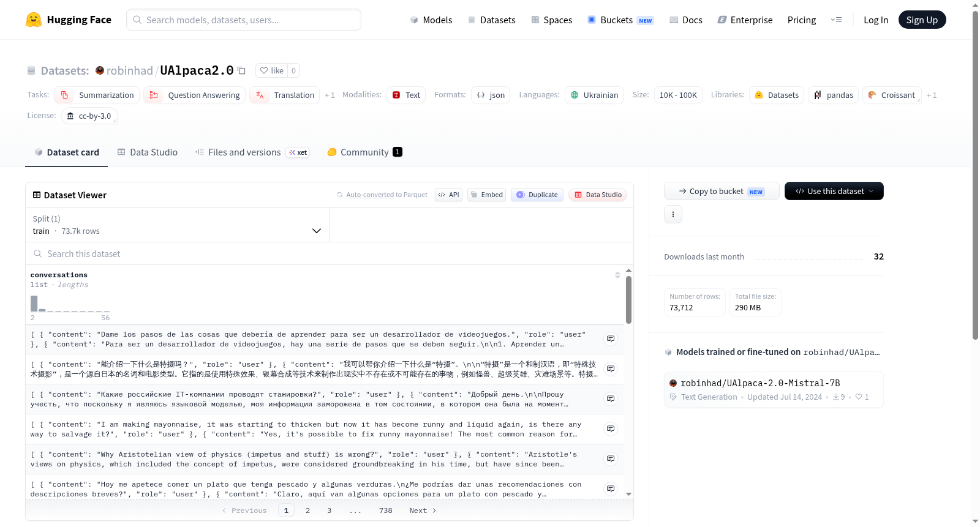Viewport: 980px width, 527px height.
Task: Open expand icon for the pescado y verduras row
Action: [x=611, y=488]
